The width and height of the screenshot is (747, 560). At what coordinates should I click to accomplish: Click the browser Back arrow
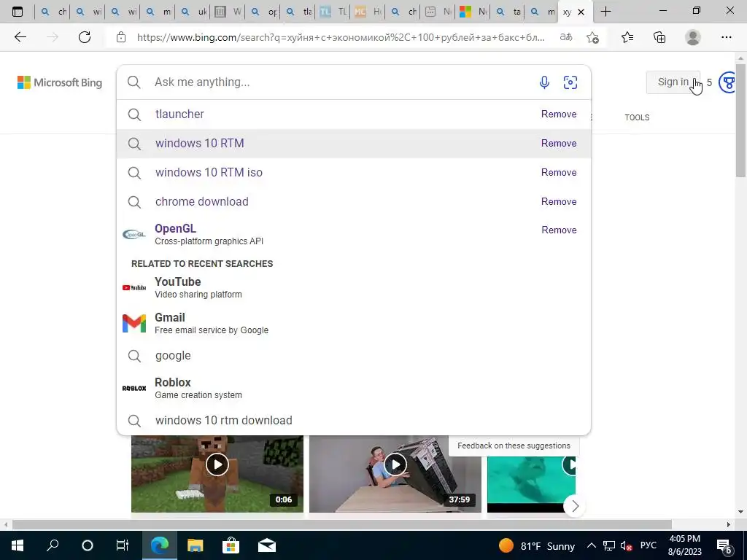tap(20, 37)
